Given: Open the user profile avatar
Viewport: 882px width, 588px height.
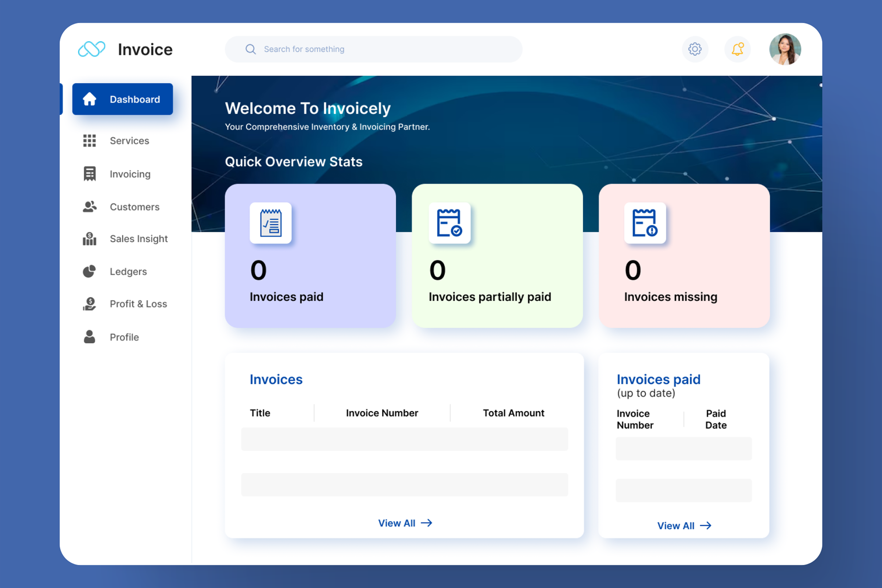Looking at the screenshot, I should 785,49.
